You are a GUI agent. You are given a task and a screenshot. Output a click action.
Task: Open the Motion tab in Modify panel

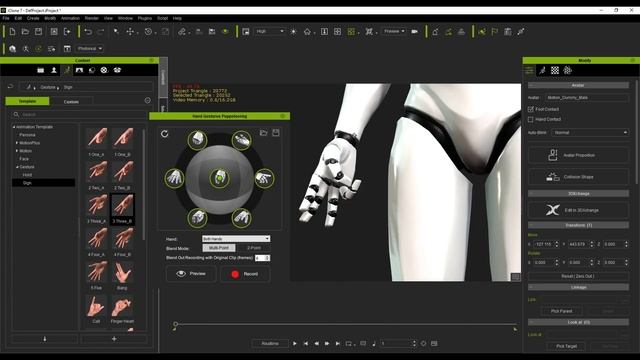pyautogui.click(x=542, y=71)
